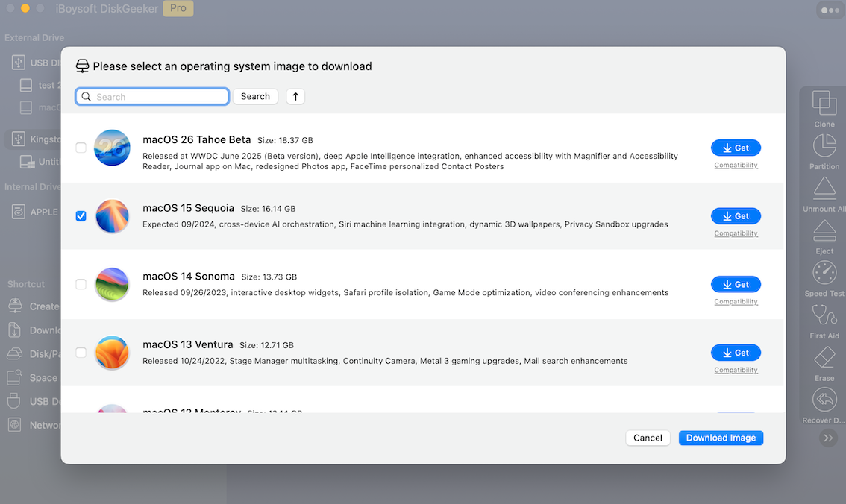Image resolution: width=846 pixels, height=504 pixels.
Task: Open Compatibility link for macOS 26 Tahoe
Action: tap(736, 166)
